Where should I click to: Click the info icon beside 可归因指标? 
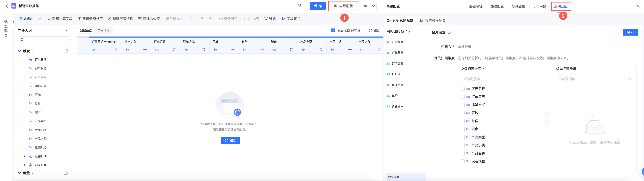408,31
